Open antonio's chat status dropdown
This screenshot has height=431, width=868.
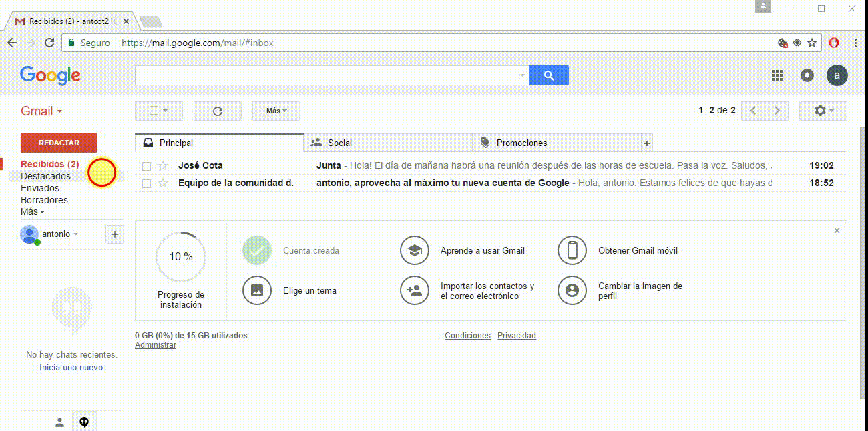point(75,234)
